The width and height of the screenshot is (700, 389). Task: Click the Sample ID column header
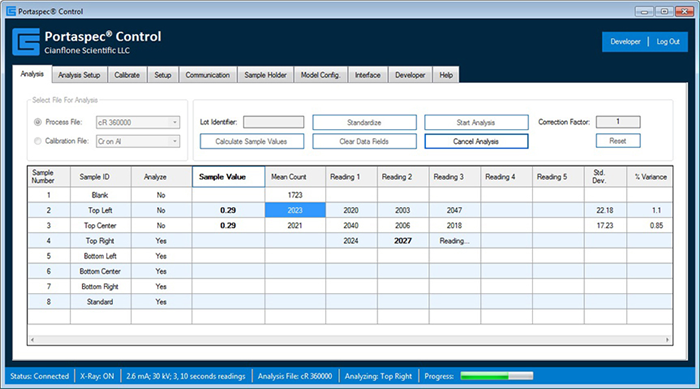100,177
